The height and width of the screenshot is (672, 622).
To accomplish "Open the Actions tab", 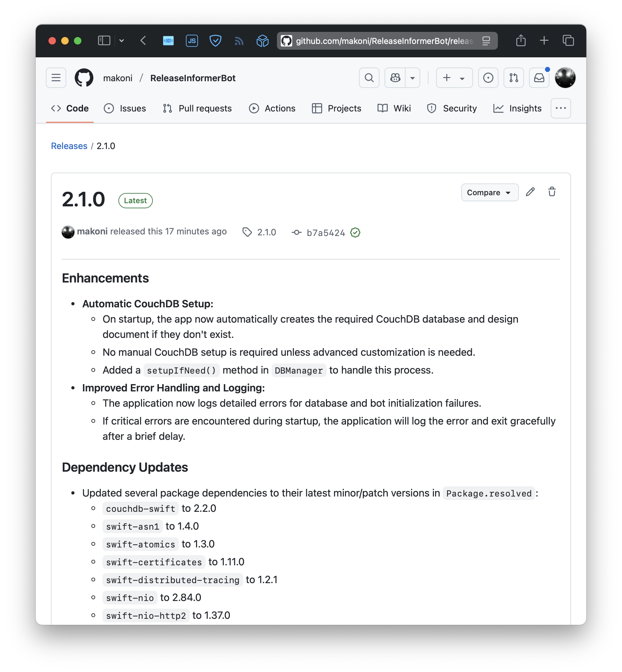I will pos(272,108).
